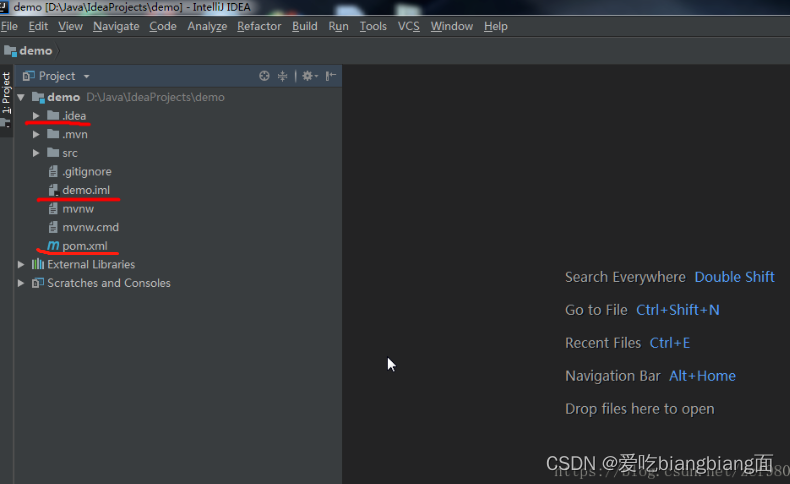Click the collapse all icon in Project panel
The width and height of the screenshot is (790, 484).
pyautogui.click(x=283, y=76)
